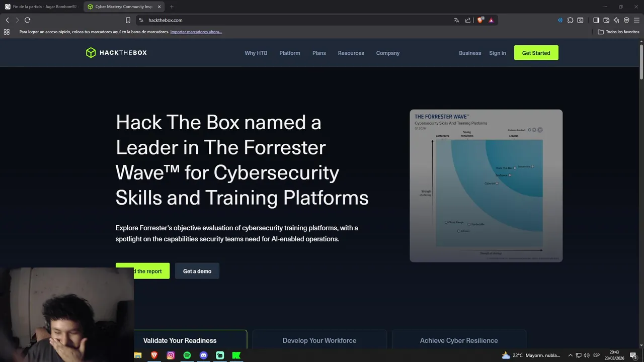Toggle the browser sidebar panel icon

tap(596, 20)
